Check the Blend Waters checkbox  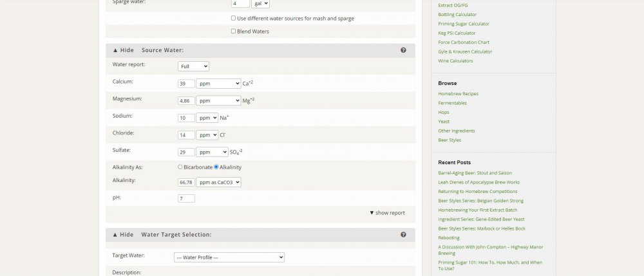tap(233, 32)
